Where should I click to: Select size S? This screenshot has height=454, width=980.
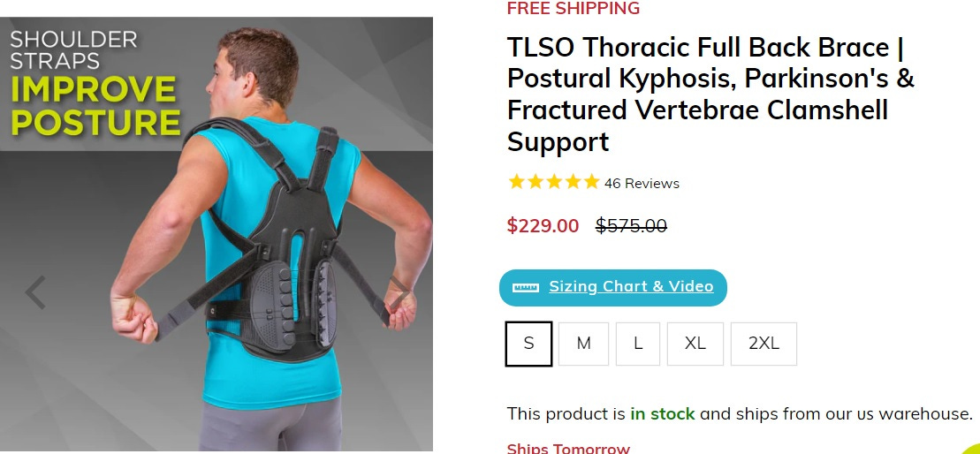pos(528,344)
